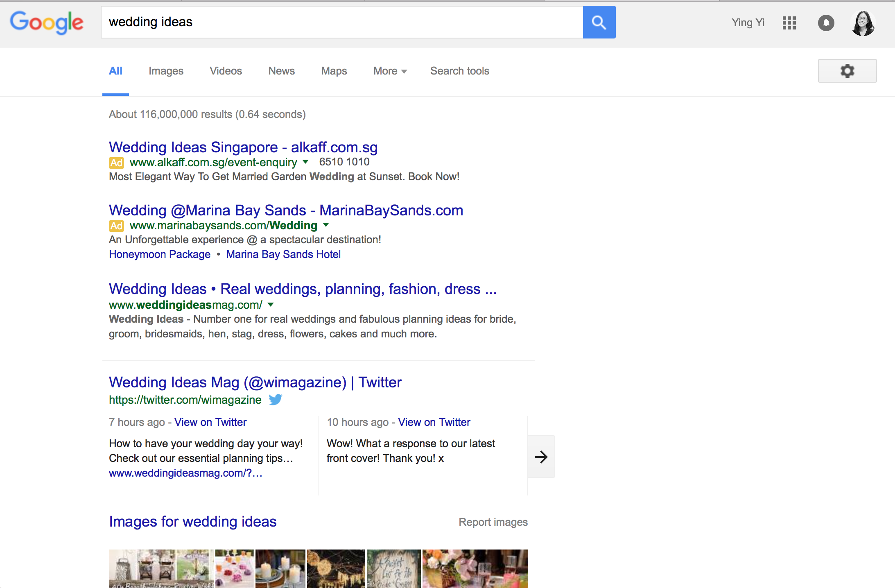Viewport: 895px width, 588px height.
Task: Open the notifications bell
Action: pos(826,23)
